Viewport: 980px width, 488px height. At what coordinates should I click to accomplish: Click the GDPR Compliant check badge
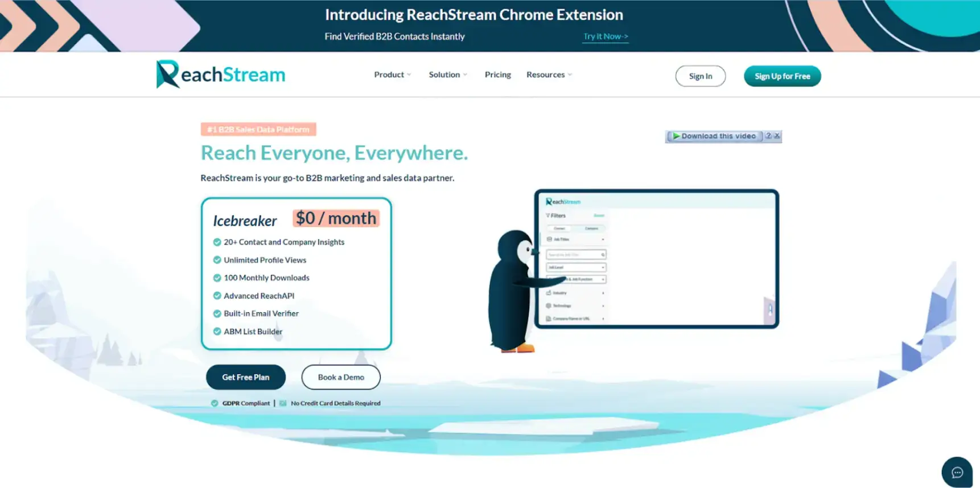[x=215, y=403]
